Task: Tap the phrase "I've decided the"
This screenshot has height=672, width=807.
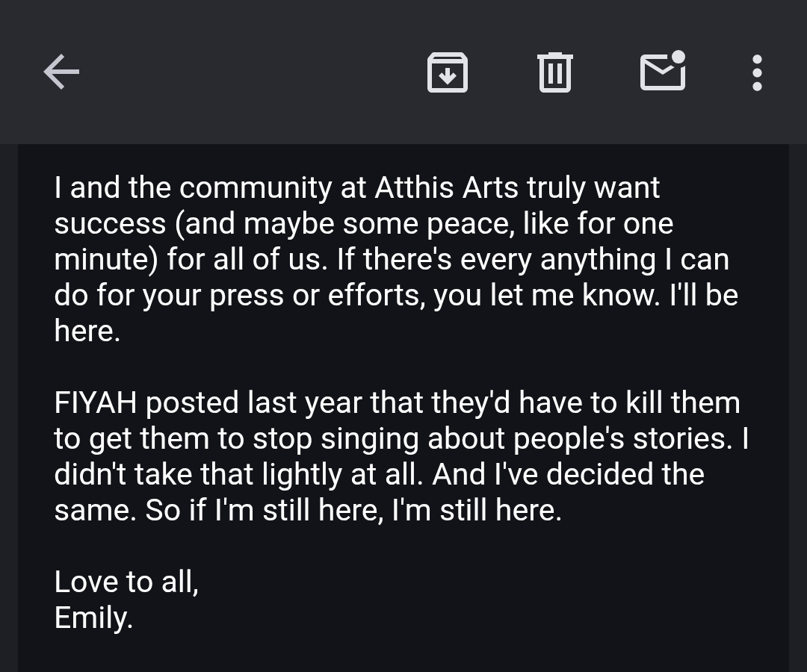Action: tap(594, 475)
